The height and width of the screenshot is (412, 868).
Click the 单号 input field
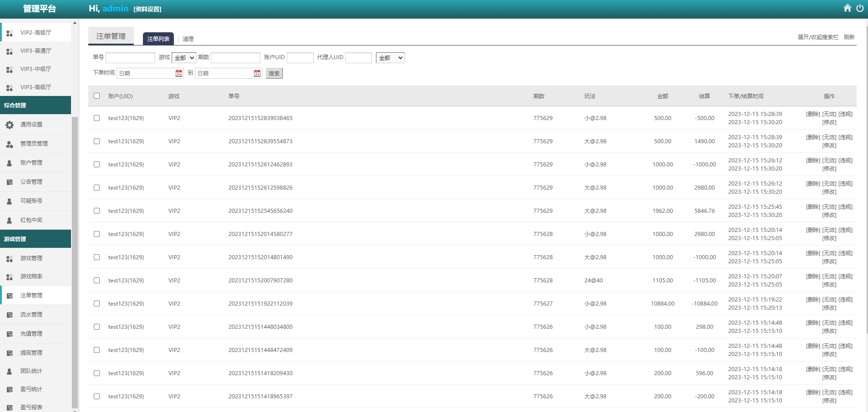130,58
